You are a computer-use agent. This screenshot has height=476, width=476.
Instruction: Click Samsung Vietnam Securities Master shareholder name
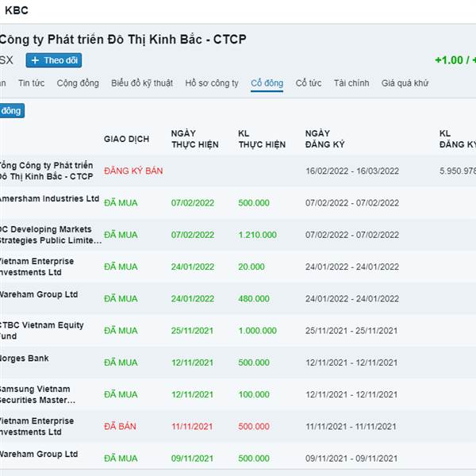37,394
